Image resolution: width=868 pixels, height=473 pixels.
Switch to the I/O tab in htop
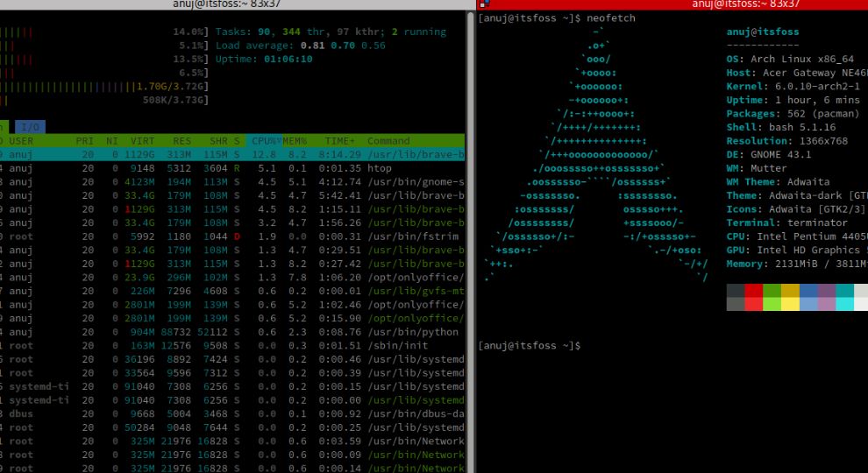tap(30, 127)
